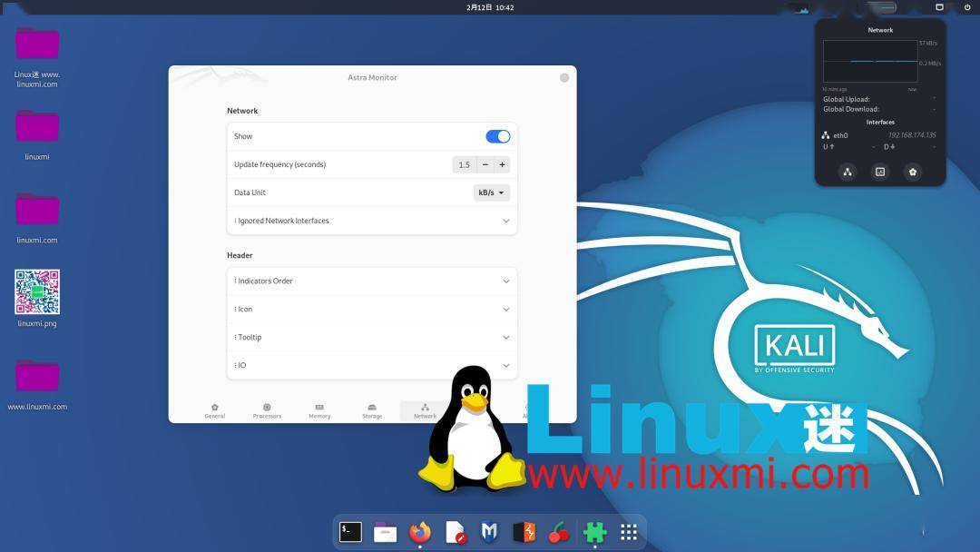Open the Processors tab icon in Astra Monitor
The width and height of the screenshot is (980, 552).
(x=267, y=409)
